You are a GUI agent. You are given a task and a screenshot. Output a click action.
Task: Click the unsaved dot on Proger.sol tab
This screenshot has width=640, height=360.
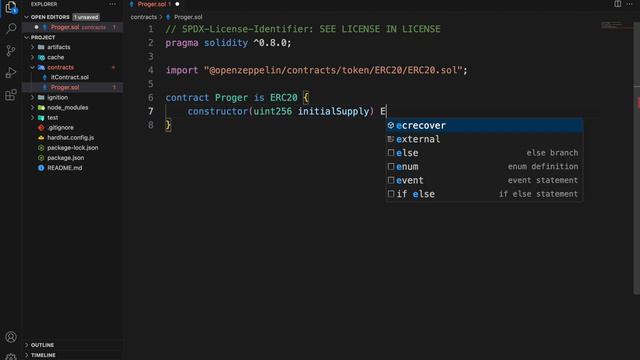click(x=177, y=4)
